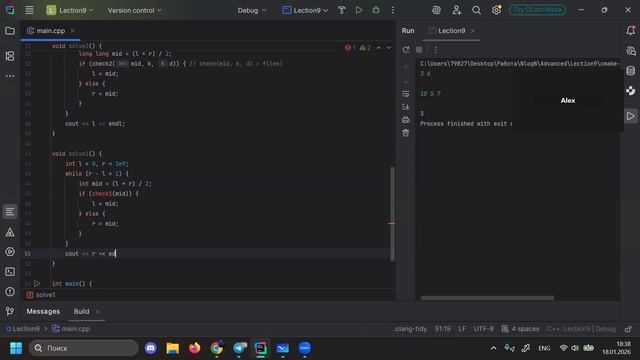Click main.cpp breadcrumb in status bar
The width and height of the screenshot is (640, 360).
point(71,329)
